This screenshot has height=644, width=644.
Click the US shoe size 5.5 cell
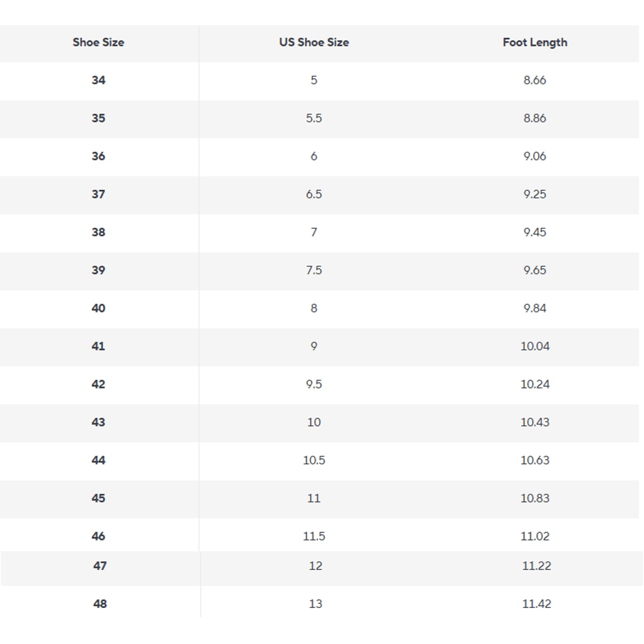pos(314,118)
